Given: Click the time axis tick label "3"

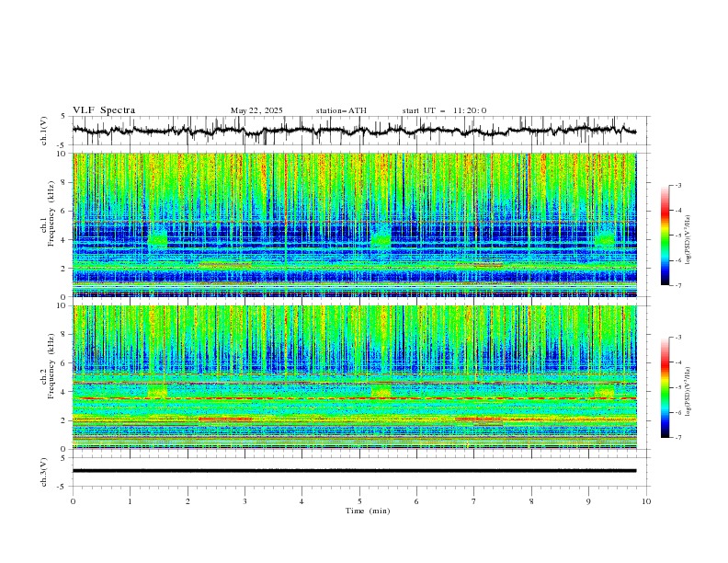Looking at the screenshot, I should [x=245, y=501].
